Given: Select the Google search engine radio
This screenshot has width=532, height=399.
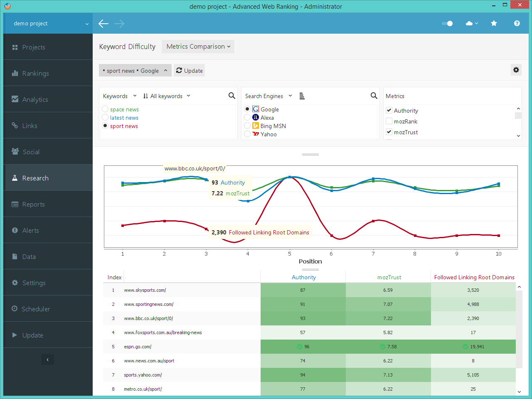Looking at the screenshot, I should coord(247,109).
